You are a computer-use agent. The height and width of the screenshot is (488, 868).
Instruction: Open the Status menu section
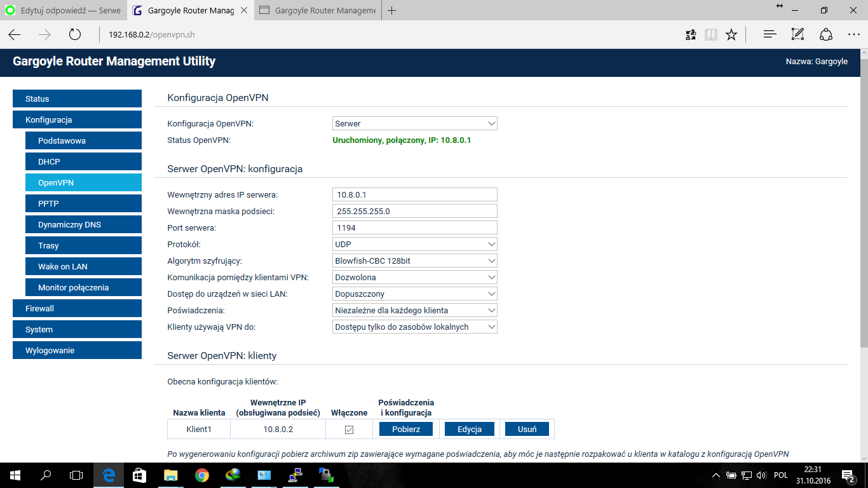pyautogui.click(x=77, y=98)
